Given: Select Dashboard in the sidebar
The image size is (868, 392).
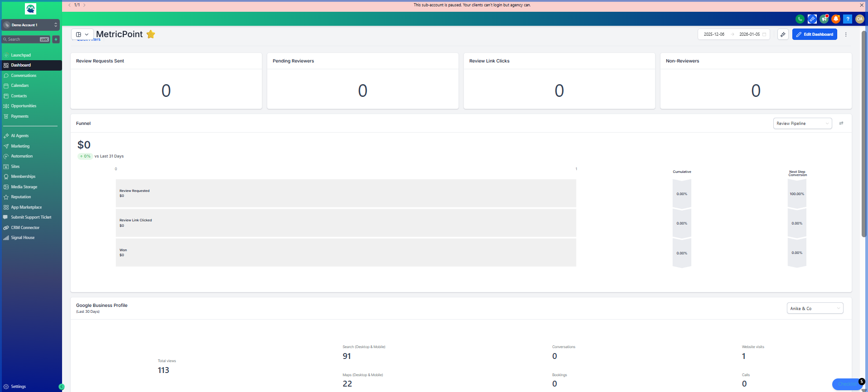Looking at the screenshot, I should pyautogui.click(x=32, y=65).
